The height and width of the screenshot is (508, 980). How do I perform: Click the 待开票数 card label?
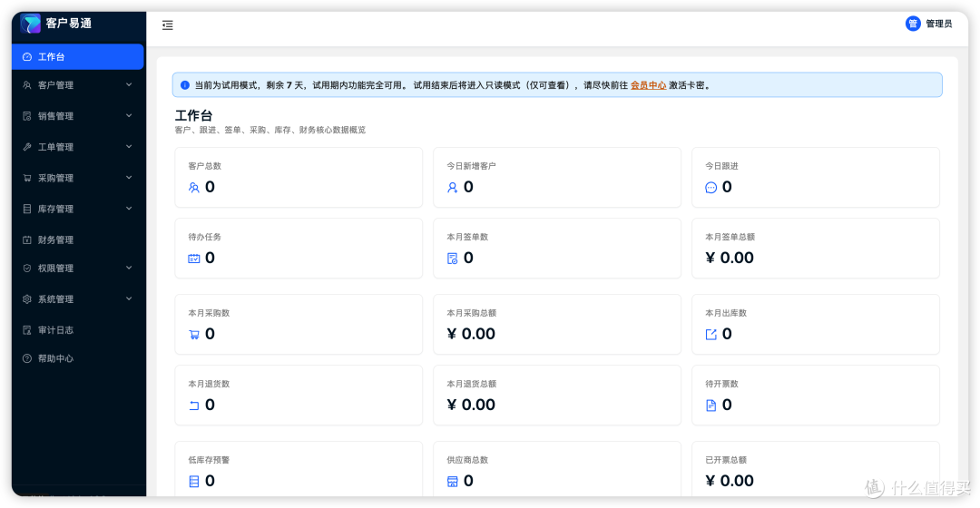tap(721, 384)
